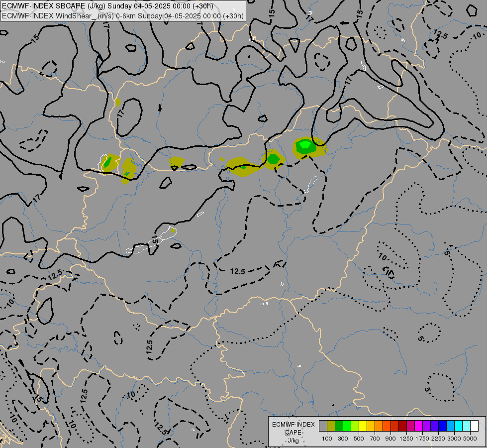Image resolution: width=487 pixels, height=448 pixels.
Task: Pick the dark maroon-red legend swatch
Action: 402,426
